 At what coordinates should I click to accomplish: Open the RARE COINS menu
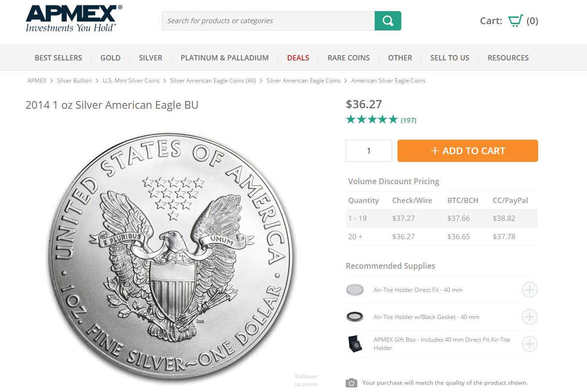(349, 58)
